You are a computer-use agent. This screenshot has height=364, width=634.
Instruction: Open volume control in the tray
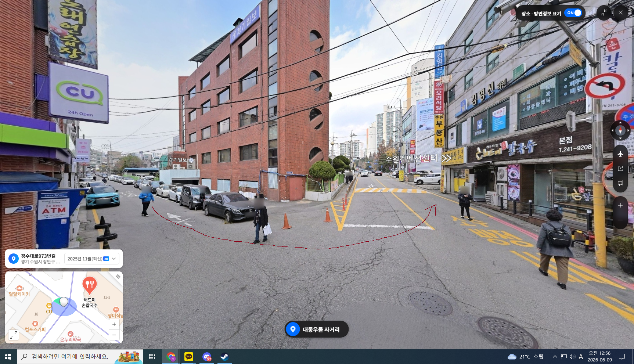(x=572, y=357)
